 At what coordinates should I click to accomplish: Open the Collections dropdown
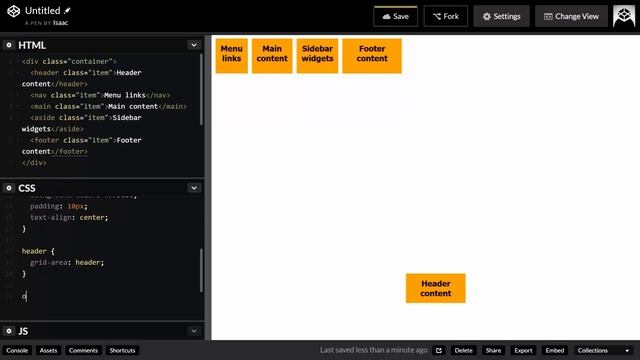coord(603,350)
